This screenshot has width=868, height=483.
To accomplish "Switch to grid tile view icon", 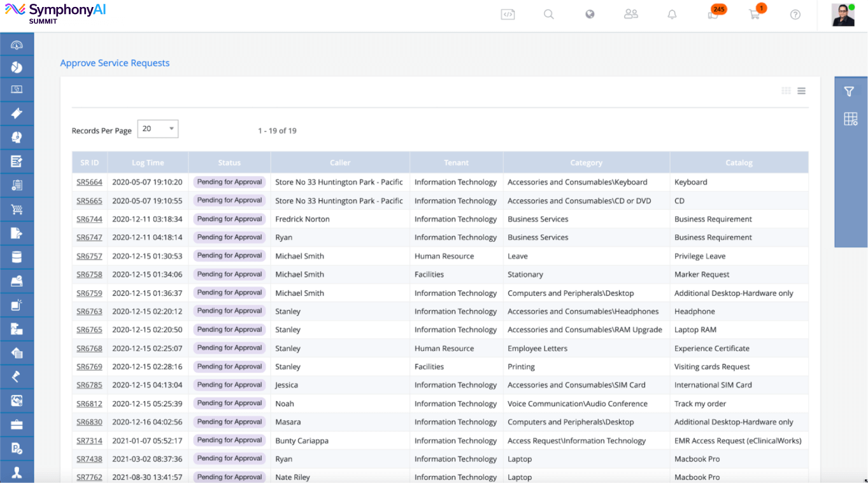I will [x=786, y=91].
